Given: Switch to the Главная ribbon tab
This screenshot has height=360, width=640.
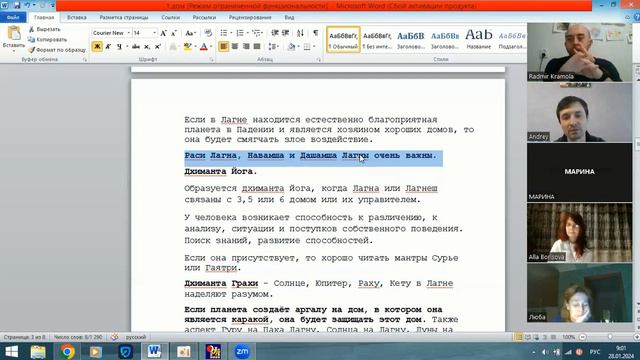Looking at the screenshot, I should click(x=44, y=18).
